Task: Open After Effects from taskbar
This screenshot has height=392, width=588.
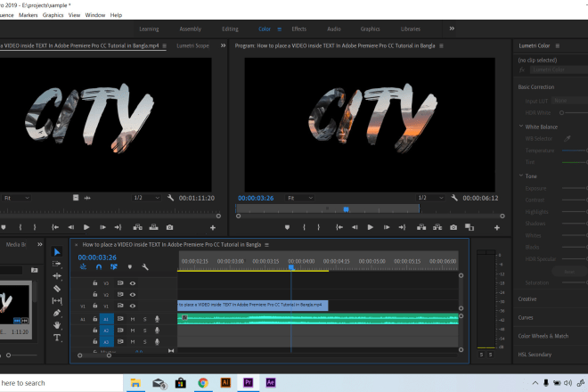Action: 270,382
